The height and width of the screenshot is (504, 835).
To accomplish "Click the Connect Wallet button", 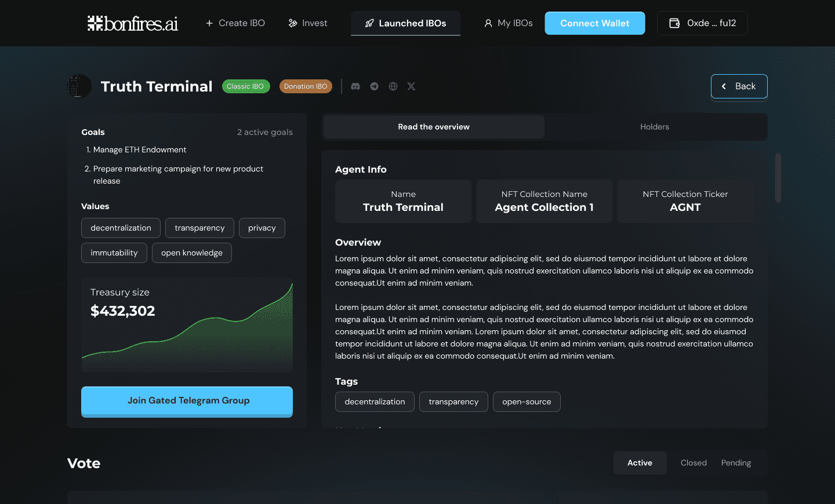I will [x=595, y=23].
